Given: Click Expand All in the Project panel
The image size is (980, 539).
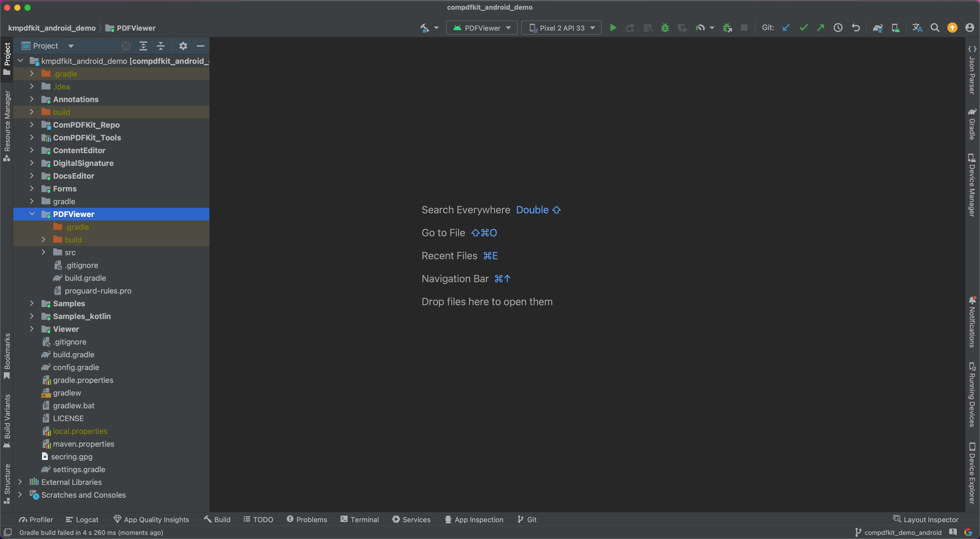Looking at the screenshot, I should tap(143, 46).
